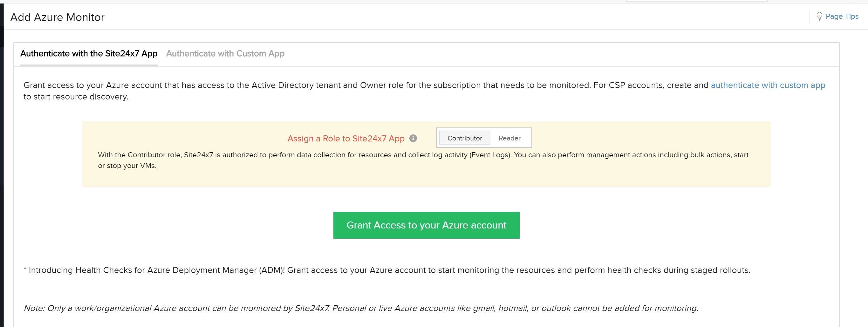Click the red Assign a Role to Site24x7 App label
The height and width of the screenshot is (327, 868).
(346, 139)
